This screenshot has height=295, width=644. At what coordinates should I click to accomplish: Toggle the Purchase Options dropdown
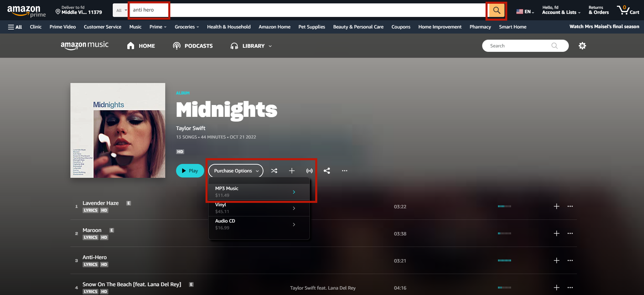[x=236, y=171]
